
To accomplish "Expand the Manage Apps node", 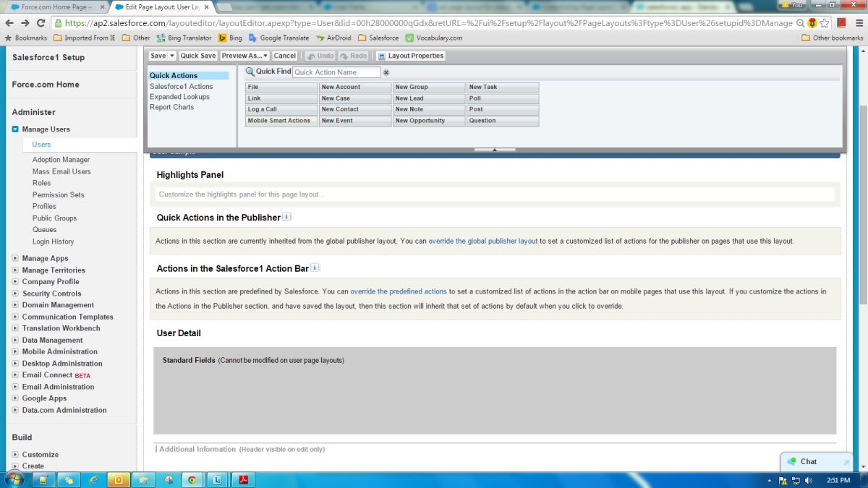I will [x=15, y=258].
